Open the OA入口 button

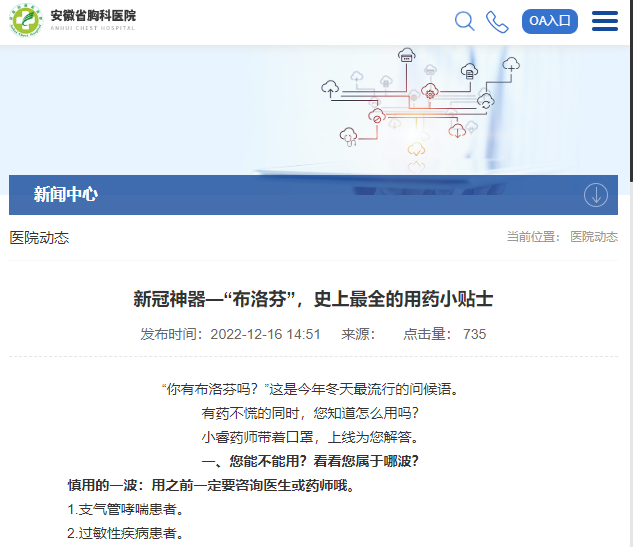[549, 21]
